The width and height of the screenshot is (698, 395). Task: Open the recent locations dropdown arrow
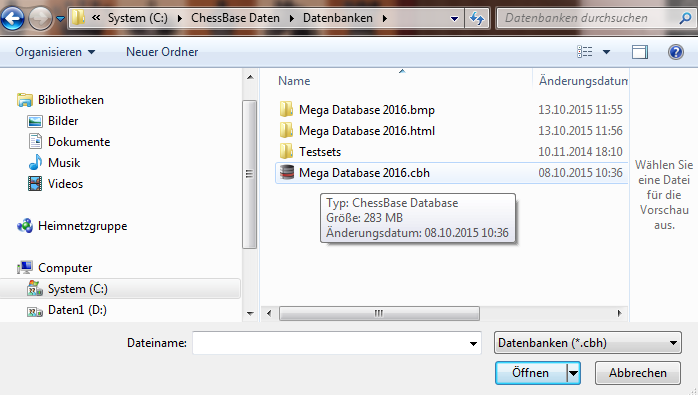60,19
